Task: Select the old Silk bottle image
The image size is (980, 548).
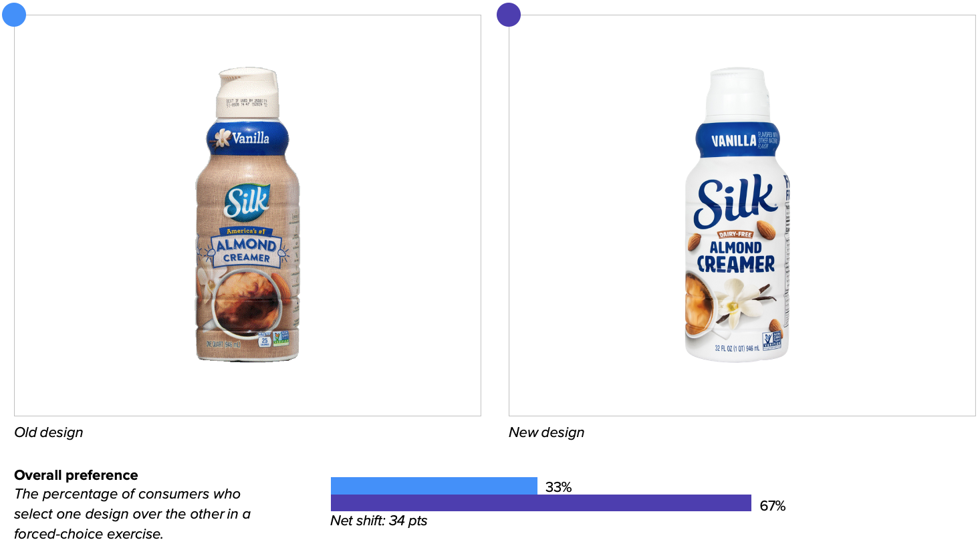Action: 247,214
